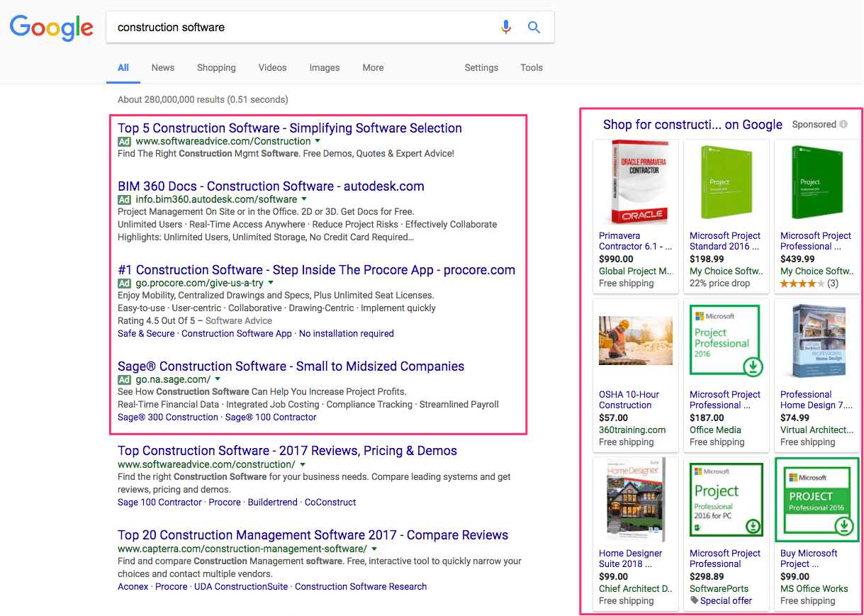Click the $990.00 Primavera price
The height and width of the screenshot is (616, 864).
616,259
